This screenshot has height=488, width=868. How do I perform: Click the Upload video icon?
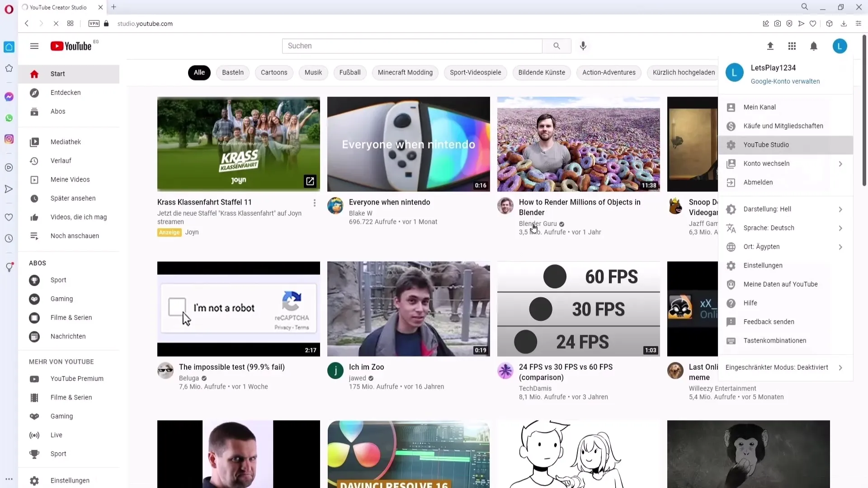(x=770, y=46)
